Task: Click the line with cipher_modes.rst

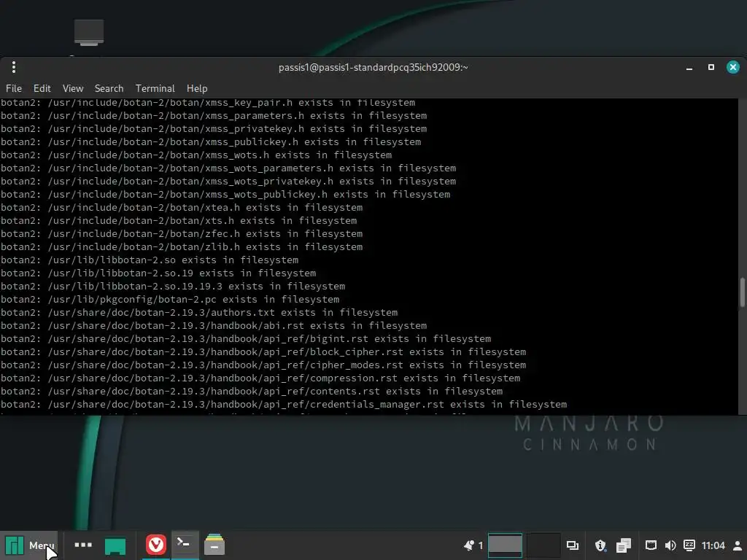Action: coord(263,365)
